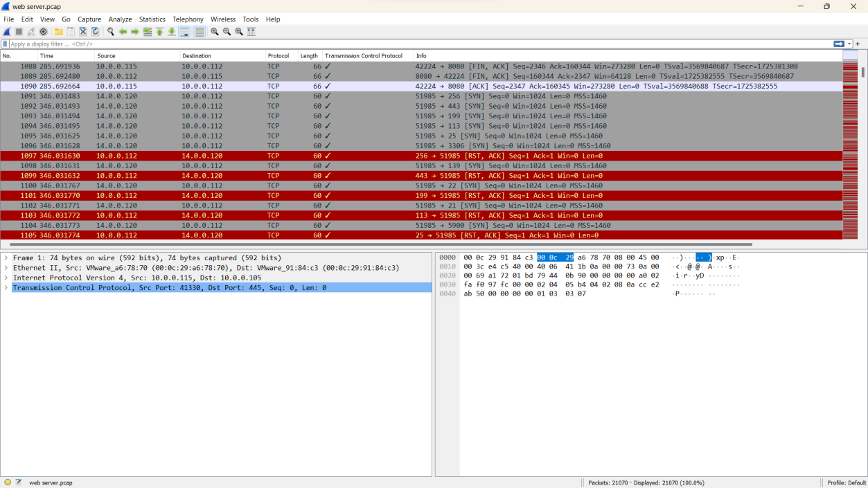
Task: Open the display filter history dropdown
Action: pos(850,44)
